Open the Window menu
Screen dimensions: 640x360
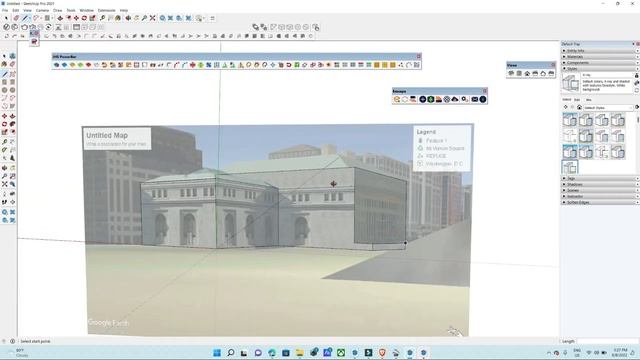point(86,10)
